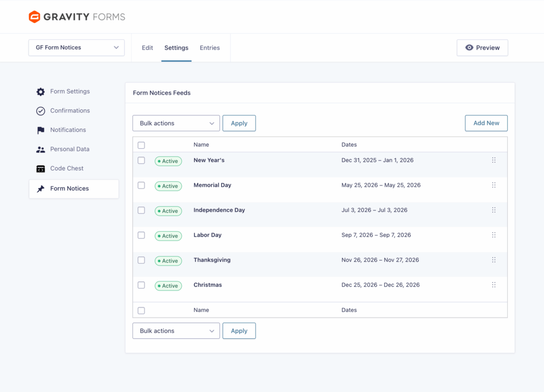Click the Confirmations checkmark icon
Viewport: 544px width, 392px height.
40,111
